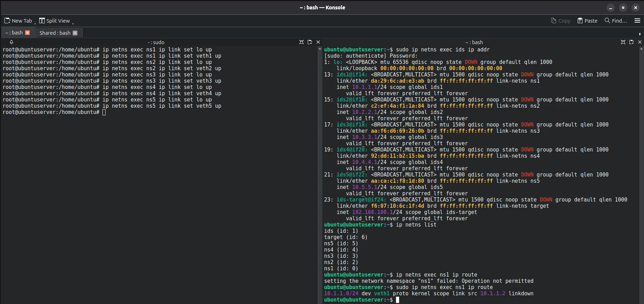644x304 pixels.
Task: Click the 'ids3@if18:' interface label
Action: pyautogui.click(x=352, y=125)
